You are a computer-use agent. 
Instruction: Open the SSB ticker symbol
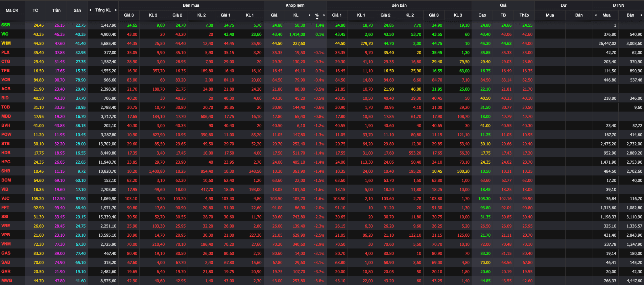click(6, 25)
